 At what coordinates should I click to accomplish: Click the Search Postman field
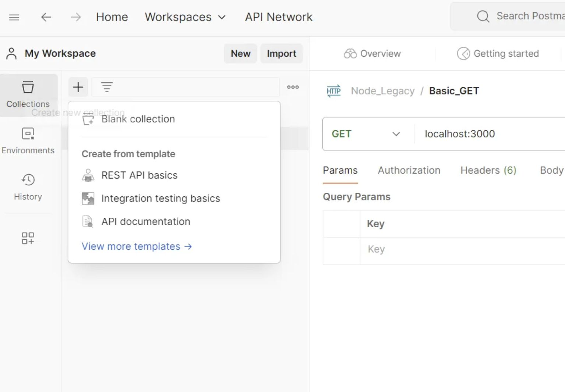point(508,16)
